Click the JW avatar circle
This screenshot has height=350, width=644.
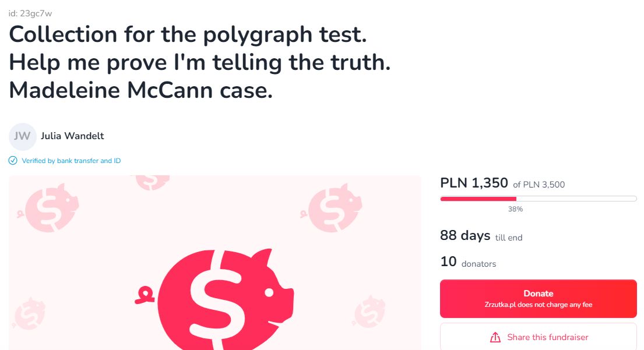point(22,137)
